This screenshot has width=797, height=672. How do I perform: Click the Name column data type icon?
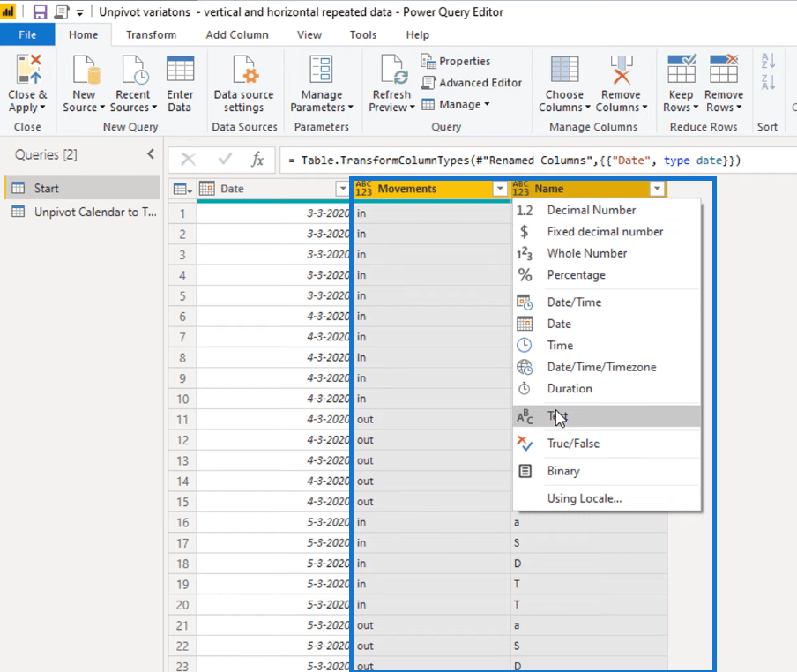click(x=520, y=189)
